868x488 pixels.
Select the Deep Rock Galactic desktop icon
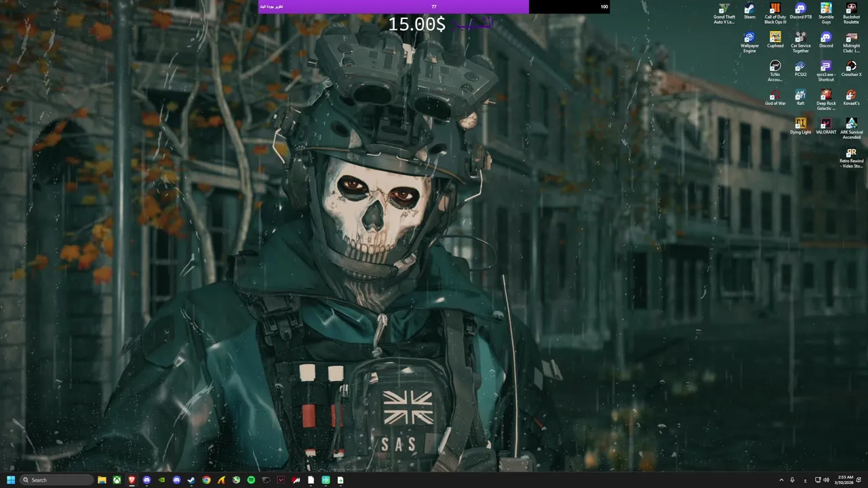(826, 99)
